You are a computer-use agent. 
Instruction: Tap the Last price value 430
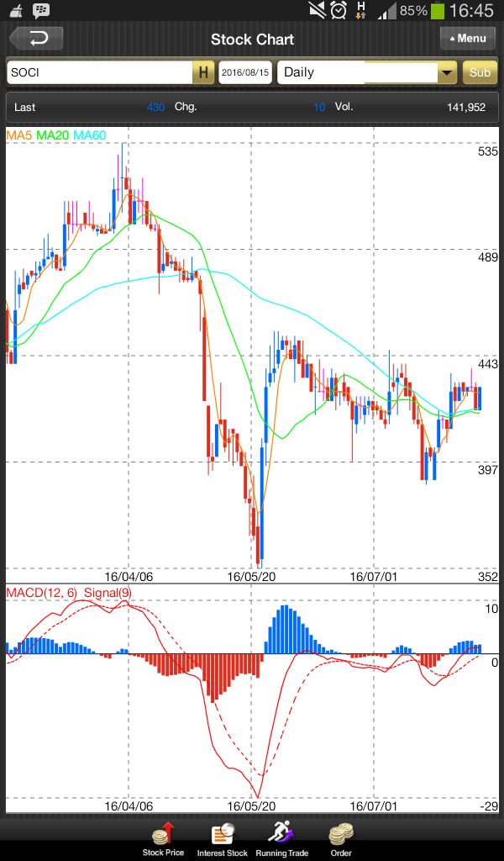click(x=155, y=107)
